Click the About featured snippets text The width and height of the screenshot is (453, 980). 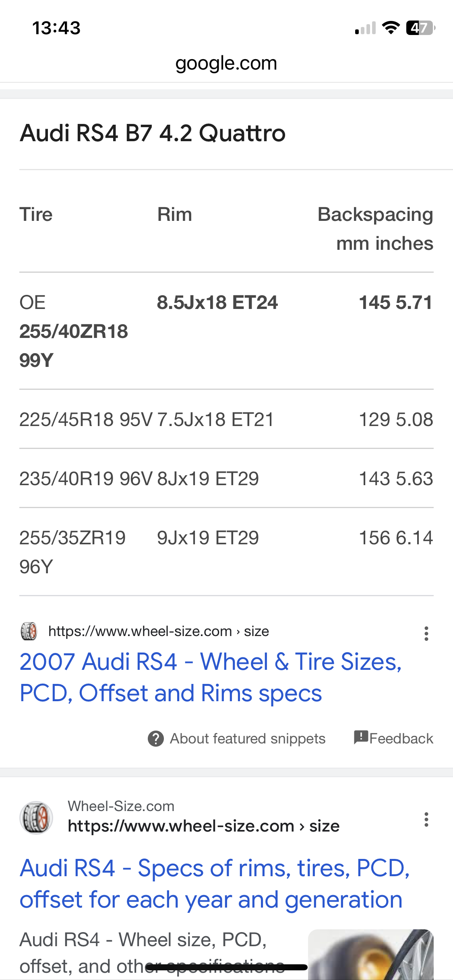(247, 739)
